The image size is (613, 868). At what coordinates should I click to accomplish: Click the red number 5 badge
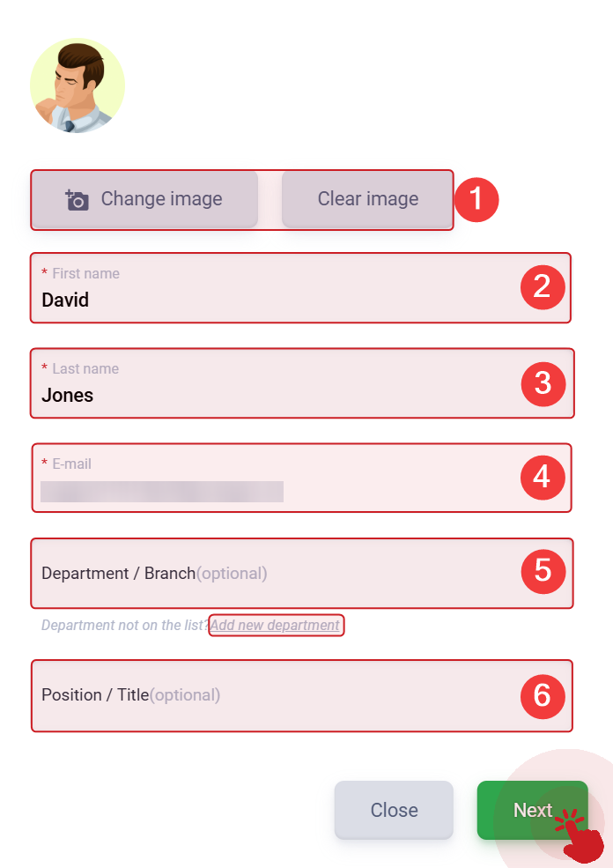point(543,571)
